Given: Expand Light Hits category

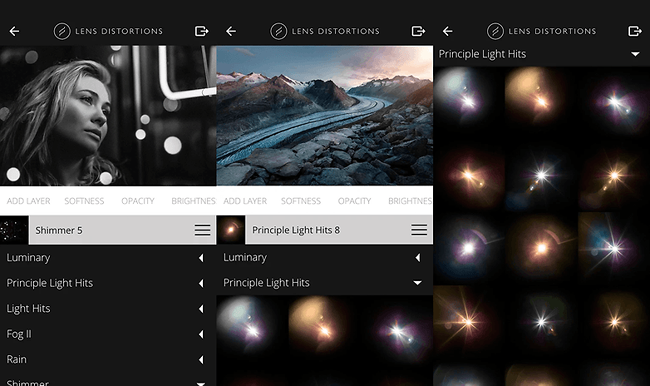Looking at the screenshot, I should (x=108, y=308).
